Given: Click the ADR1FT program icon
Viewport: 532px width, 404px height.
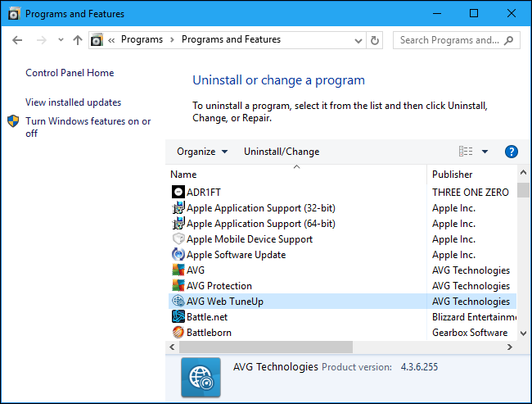Looking at the screenshot, I should tap(178, 193).
